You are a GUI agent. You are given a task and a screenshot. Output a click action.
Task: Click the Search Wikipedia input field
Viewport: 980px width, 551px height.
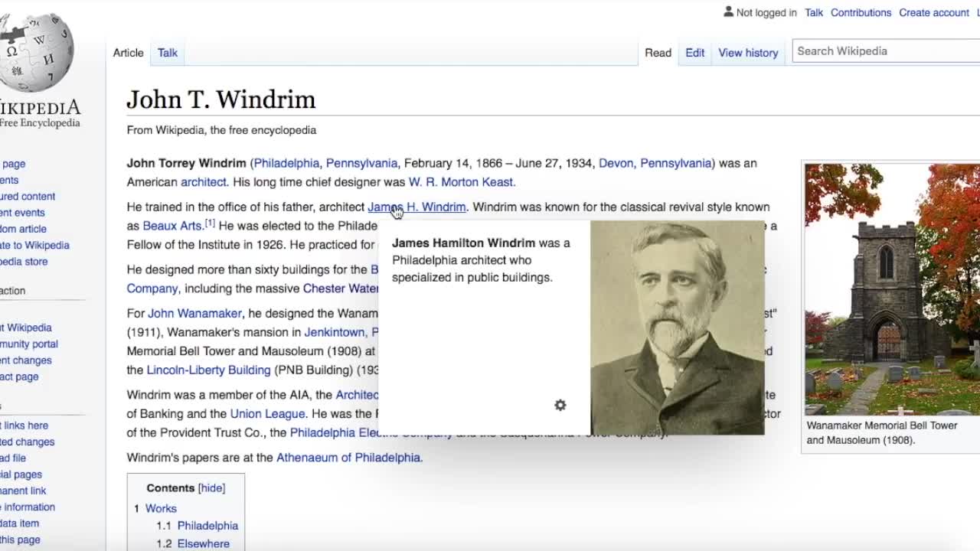(886, 51)
